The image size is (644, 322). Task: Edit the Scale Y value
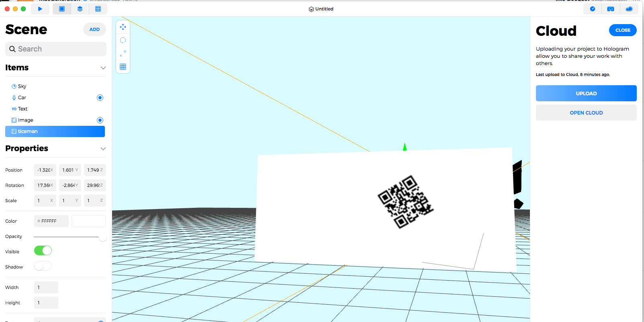tap(70, 201)
